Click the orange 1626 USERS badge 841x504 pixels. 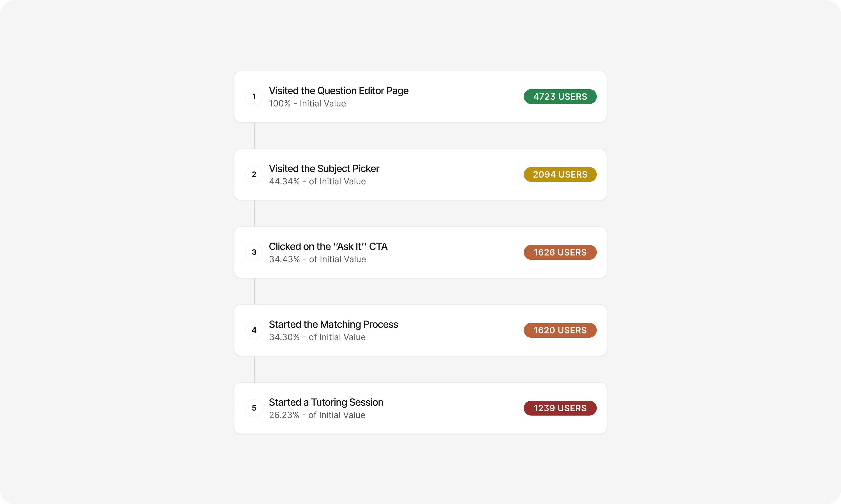pyautogui.click(x=560, y=252)
